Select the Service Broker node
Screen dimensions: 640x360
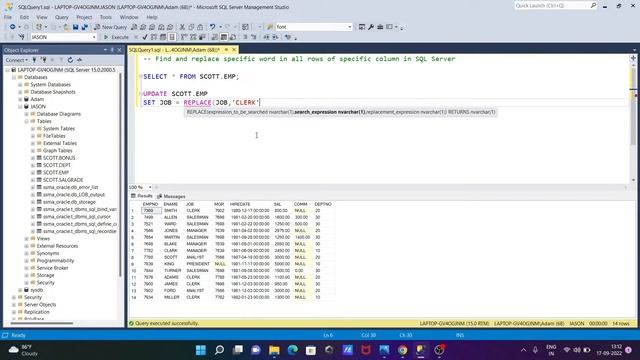pos(53,268)
